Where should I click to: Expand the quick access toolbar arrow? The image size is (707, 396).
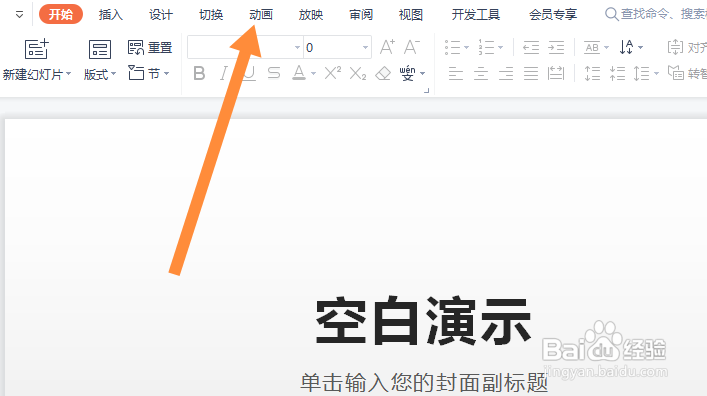(19, 15)
